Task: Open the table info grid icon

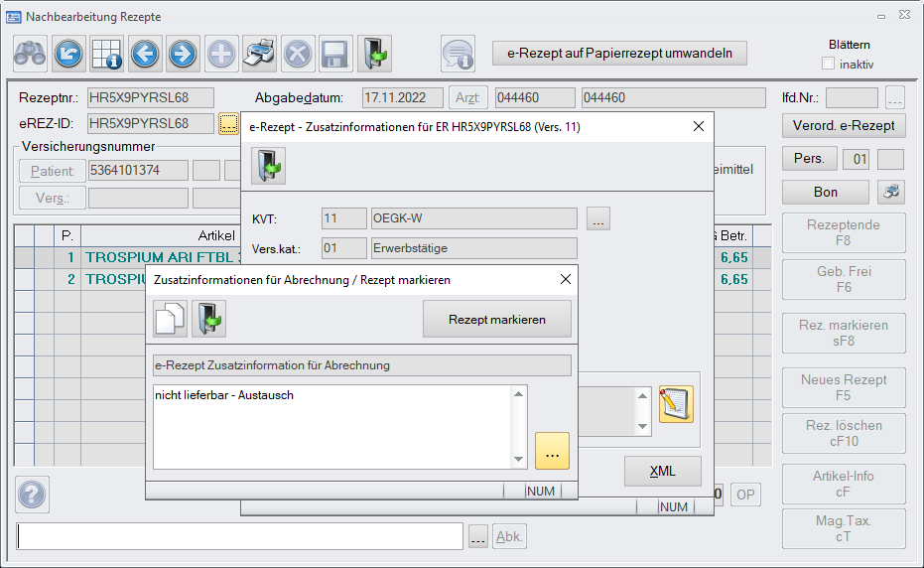Action: (x=106, y=54)
